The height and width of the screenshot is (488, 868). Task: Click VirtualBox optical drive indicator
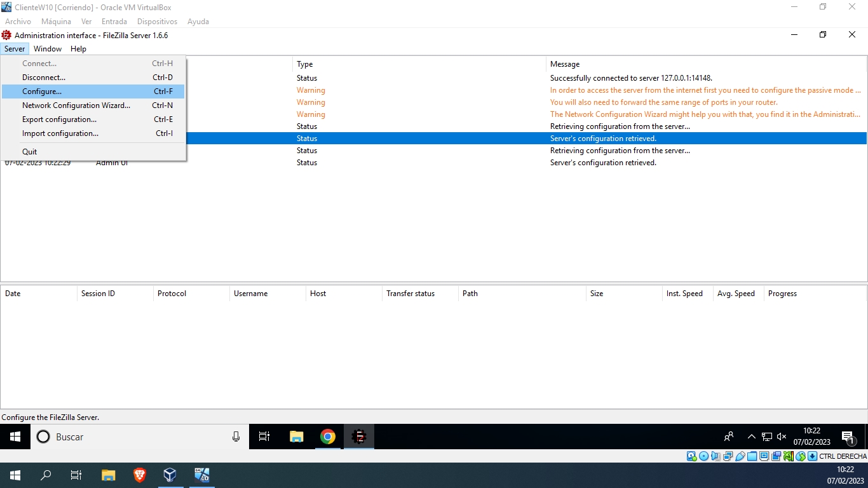tap(704, 456)
